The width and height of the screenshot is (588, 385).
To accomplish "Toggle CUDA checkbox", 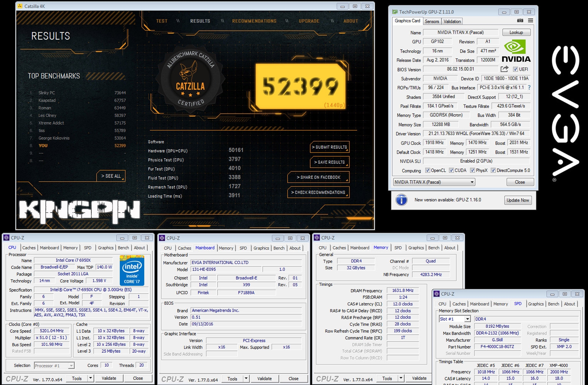I will pyautogui.click(x=451, y=170).
